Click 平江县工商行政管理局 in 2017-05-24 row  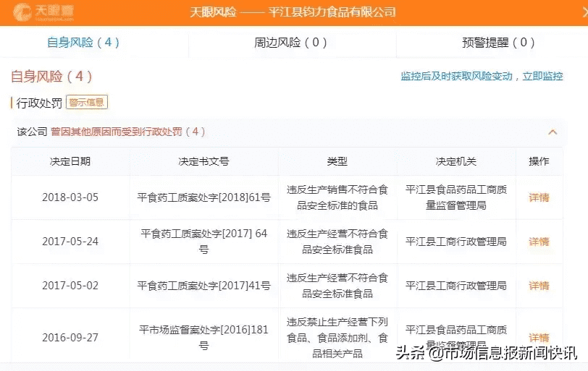click(x=456, y=242)
